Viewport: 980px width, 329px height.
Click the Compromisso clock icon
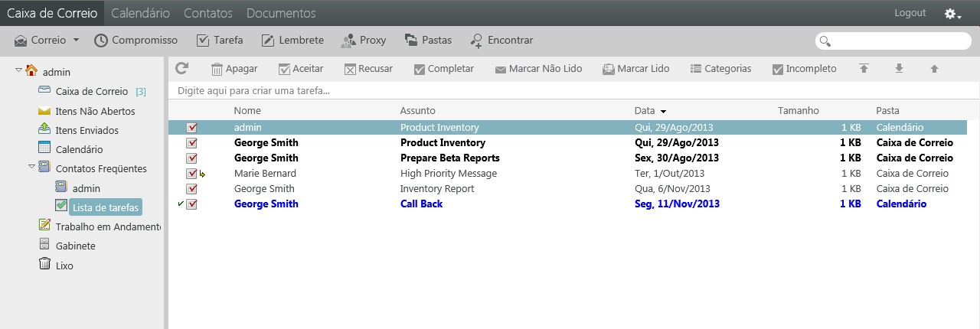(x=101, y=41)
